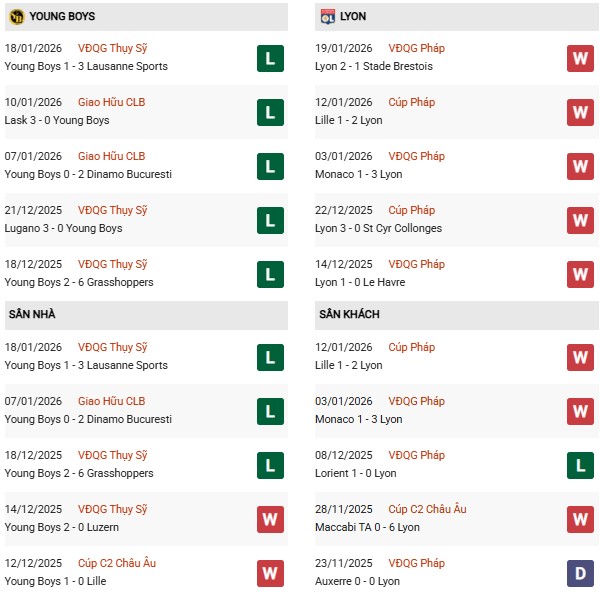Open VĐQG Pháp link for the 19/01/2026 match
This screenshot has height=593, width=600.
tap(419, 48)
